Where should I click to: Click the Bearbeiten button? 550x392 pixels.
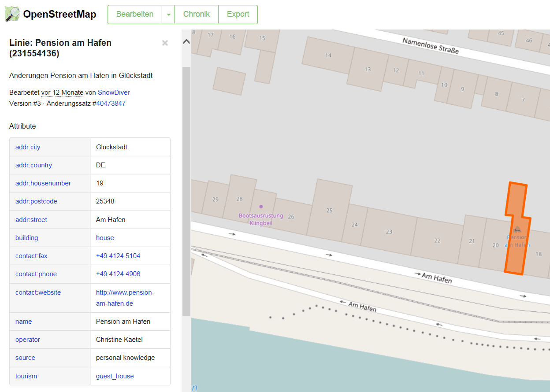click(x=135, y=15)
